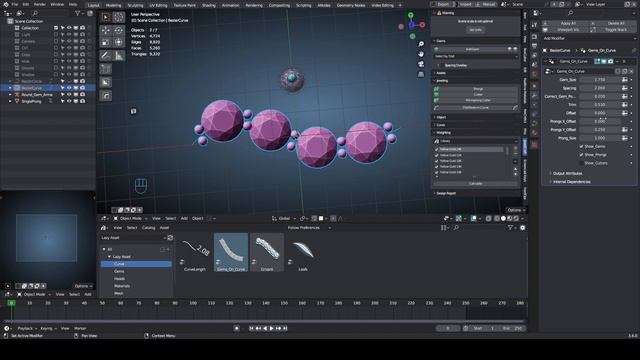Screen dimensions: 640x360
Task: Click the Zoom viewport icon
Action: coord(421,44)
